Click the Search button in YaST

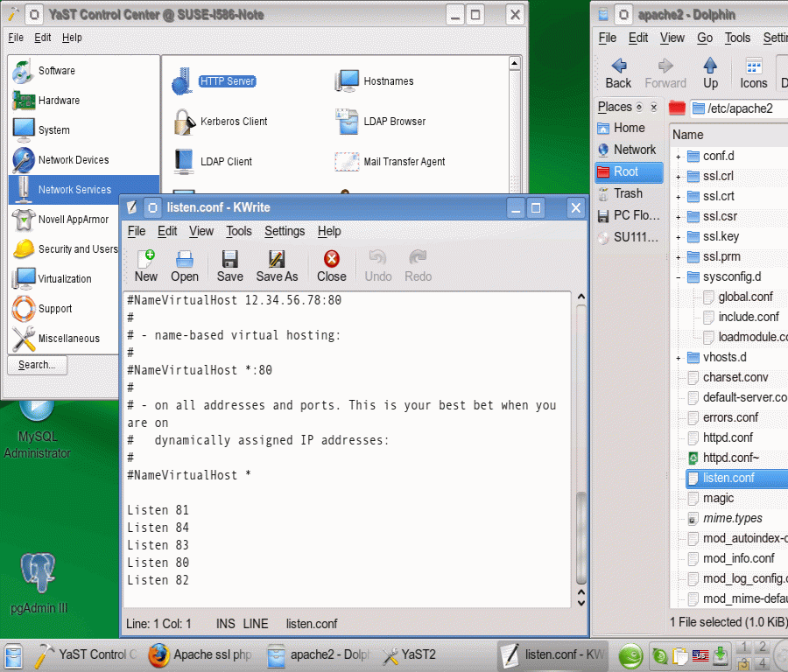tap(37, 365)
